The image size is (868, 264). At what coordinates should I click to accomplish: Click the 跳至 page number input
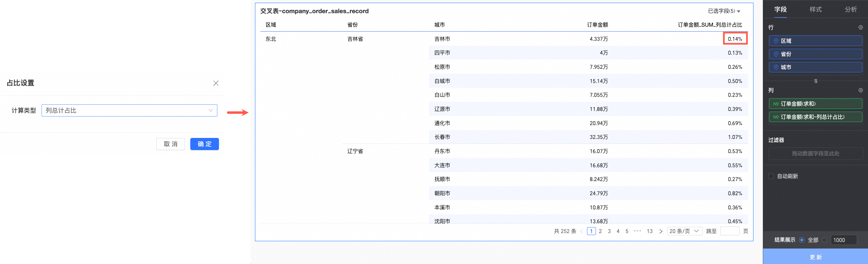pos(729,231)
